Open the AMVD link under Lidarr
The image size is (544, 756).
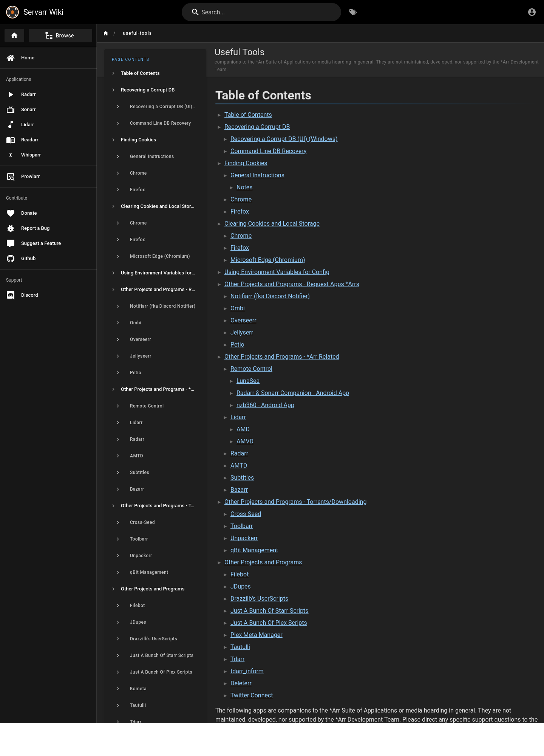[x=245, y=442]
